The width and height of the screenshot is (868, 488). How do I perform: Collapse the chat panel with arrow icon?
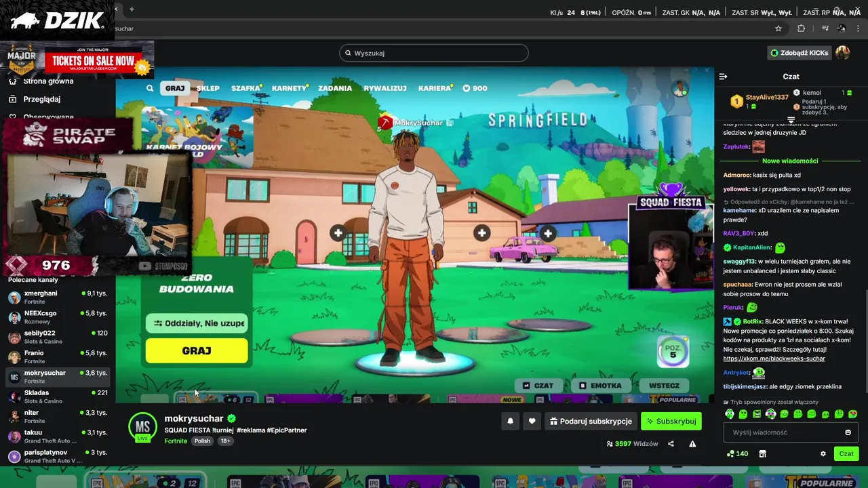[723, 77]
